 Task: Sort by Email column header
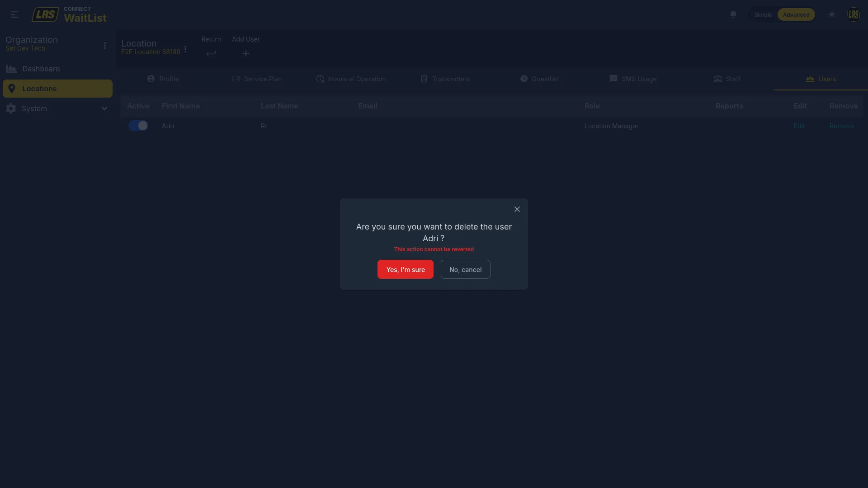368,106
